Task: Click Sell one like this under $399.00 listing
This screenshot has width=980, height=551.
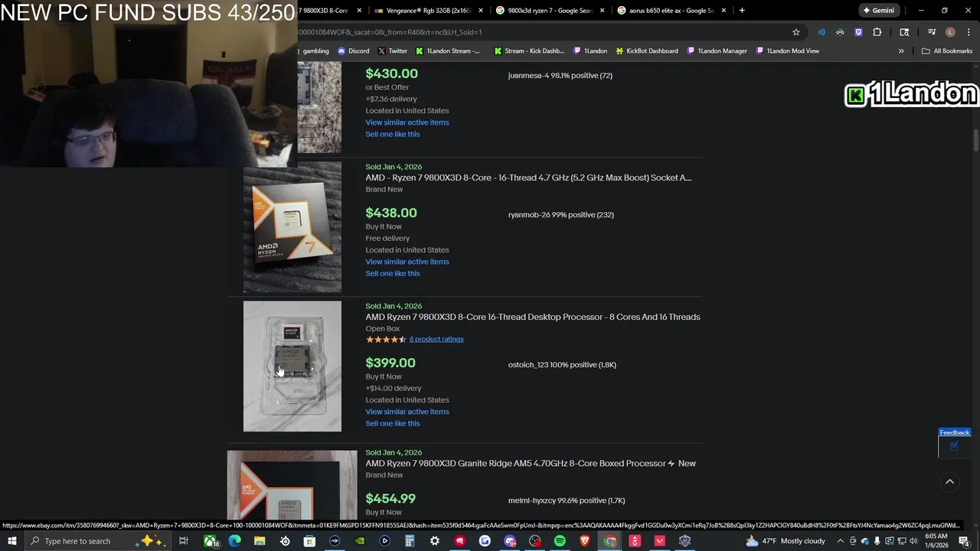Action: coord(393,423)
